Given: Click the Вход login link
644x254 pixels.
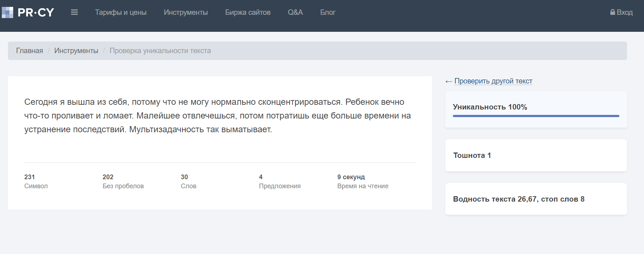Looking at the screenshot, I should pyautogui.click(x=624, y=12).
